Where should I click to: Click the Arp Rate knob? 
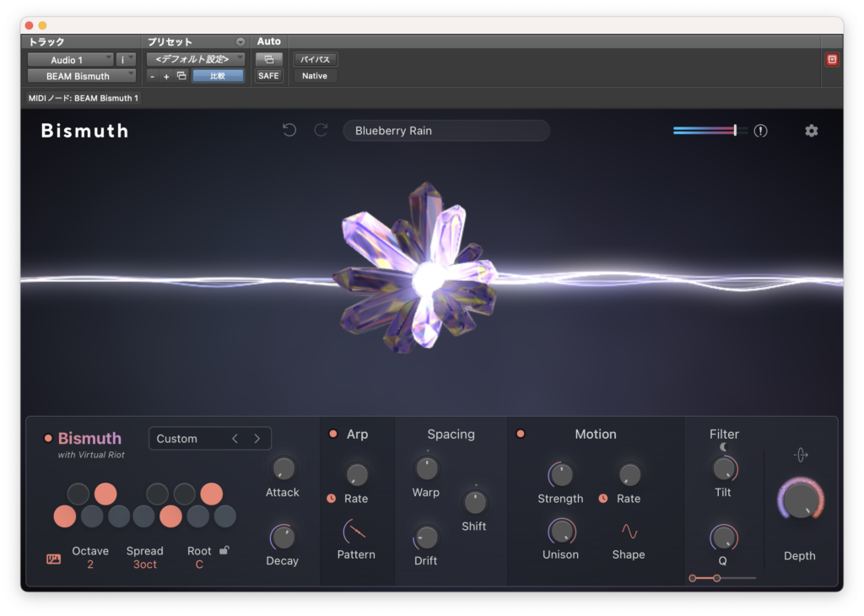point(357,474)
